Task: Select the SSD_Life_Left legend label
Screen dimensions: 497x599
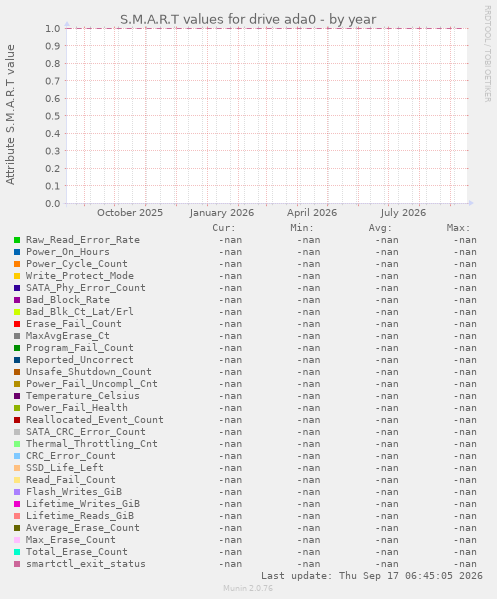Action: click(65, 468)
